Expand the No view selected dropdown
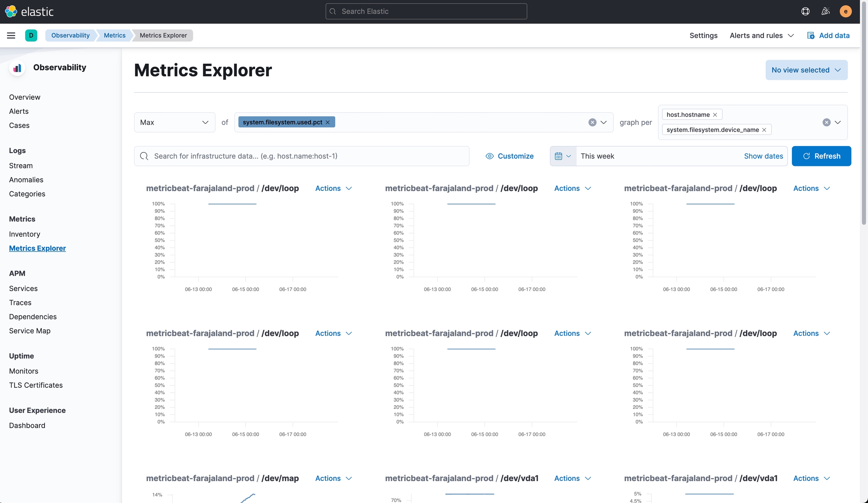 point(806,70)
